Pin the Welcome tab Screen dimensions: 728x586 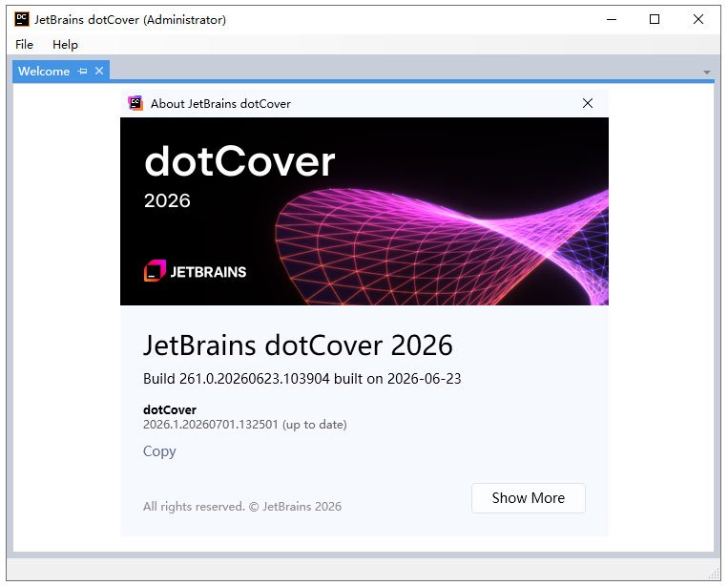[x=83, y=71]
